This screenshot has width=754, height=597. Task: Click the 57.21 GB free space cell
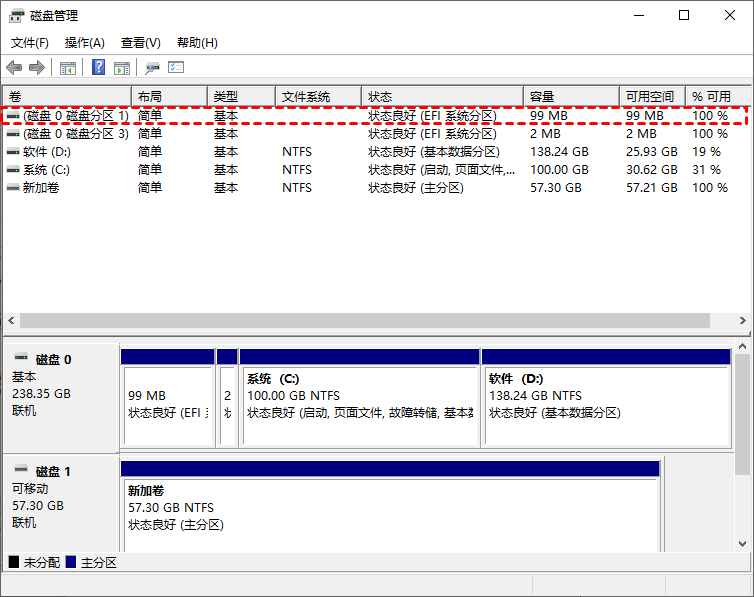click(652, 187)
